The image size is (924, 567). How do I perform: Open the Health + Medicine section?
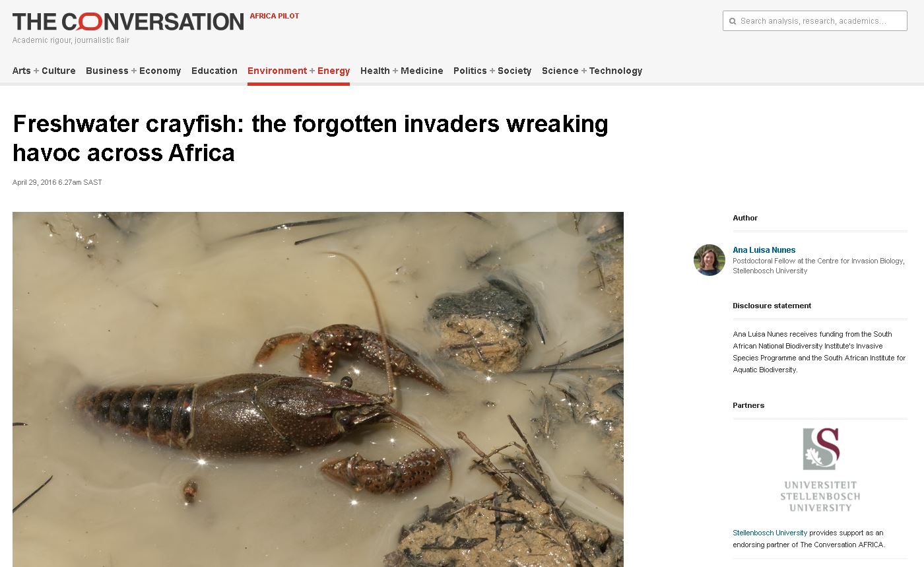point(402,71)
